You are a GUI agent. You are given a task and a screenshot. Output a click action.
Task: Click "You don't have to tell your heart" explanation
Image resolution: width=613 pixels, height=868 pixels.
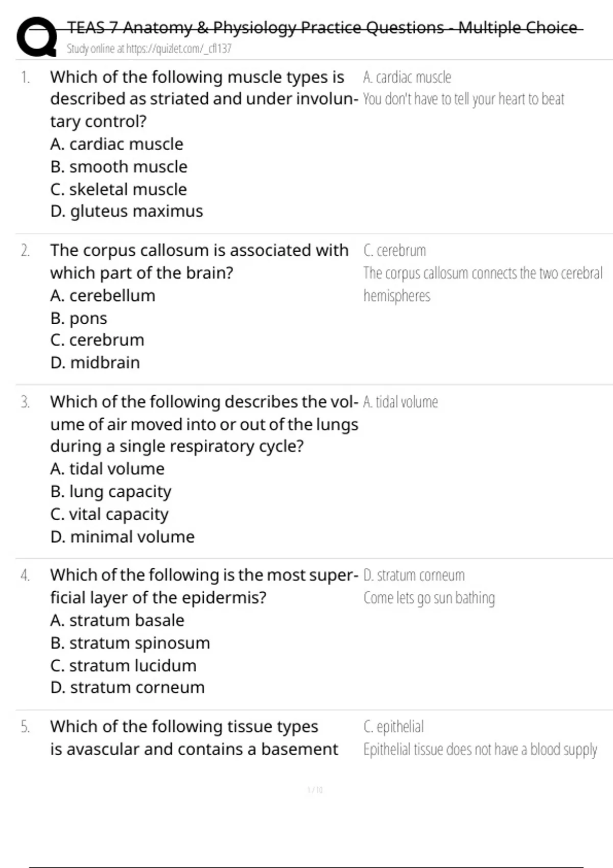(463, 99)
